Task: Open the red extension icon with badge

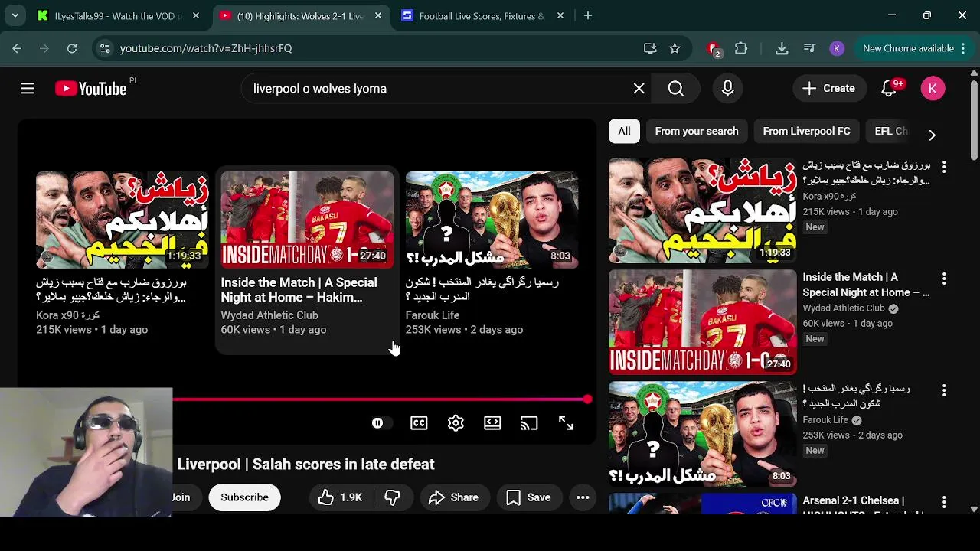Action: click(714, 49)
